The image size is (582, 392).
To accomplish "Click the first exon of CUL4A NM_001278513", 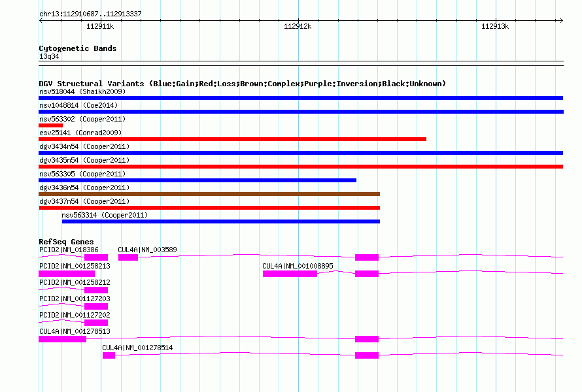I will (x=63, y=339).
